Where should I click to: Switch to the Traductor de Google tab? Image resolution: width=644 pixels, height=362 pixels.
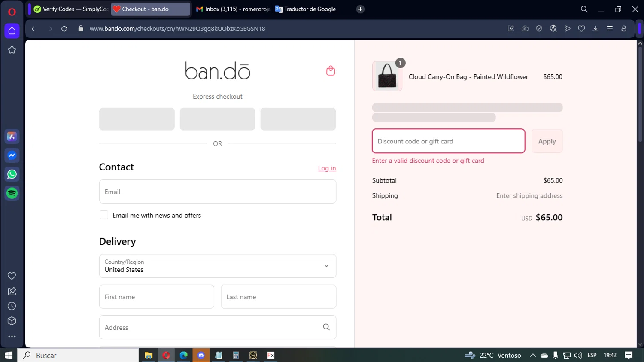(x=311, y=9)
